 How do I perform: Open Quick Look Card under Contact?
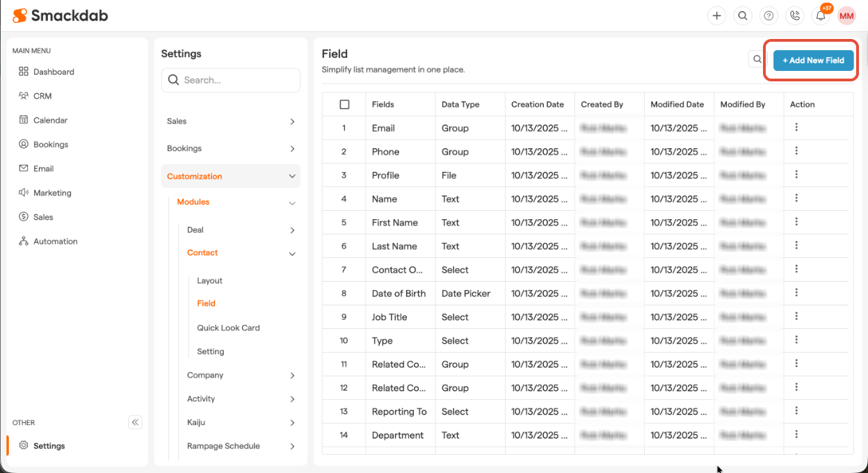point(228,328)
